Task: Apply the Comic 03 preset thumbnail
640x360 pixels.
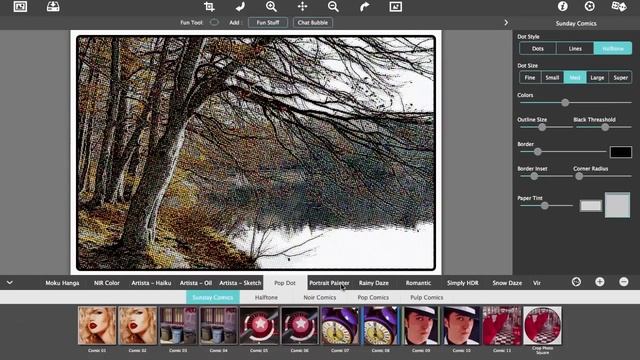Action: tap(178, 326)
